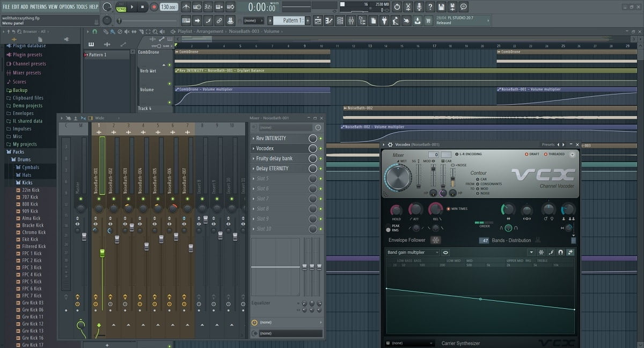644x348 pixels.
Task: Open the VIEW menu
Action: [53, 6]
